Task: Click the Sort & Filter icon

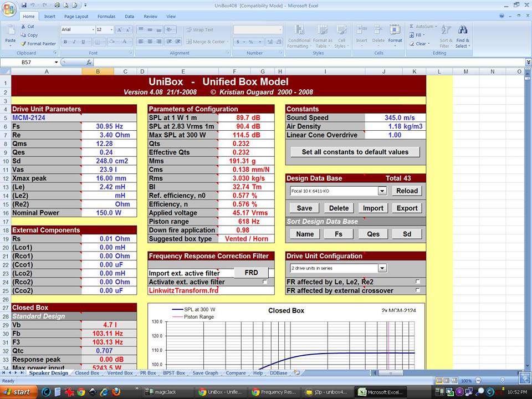Action: [446, 30]
